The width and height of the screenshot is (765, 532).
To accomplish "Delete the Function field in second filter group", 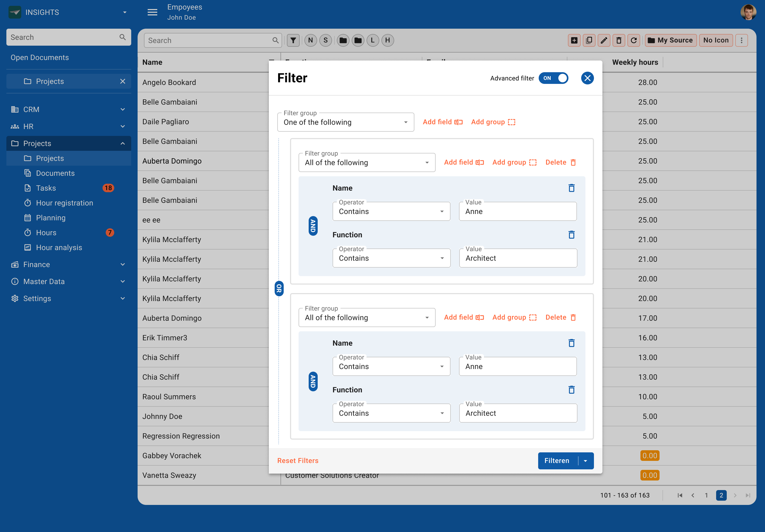I will coord(571,390).
